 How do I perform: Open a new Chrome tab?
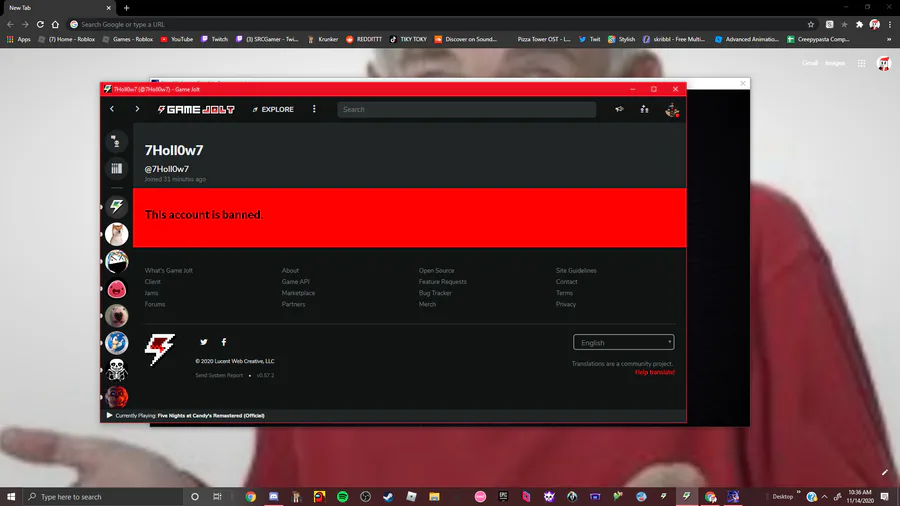click(x=126, y=8)
